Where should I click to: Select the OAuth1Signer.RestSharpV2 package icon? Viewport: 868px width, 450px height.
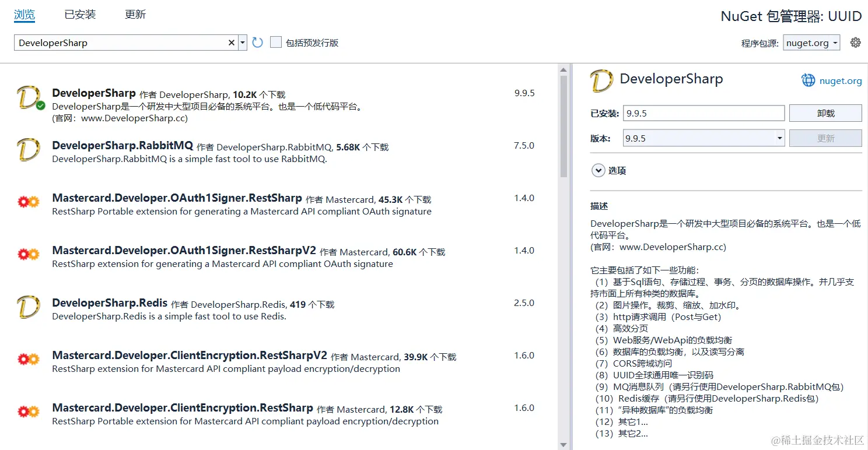[28, 255]
